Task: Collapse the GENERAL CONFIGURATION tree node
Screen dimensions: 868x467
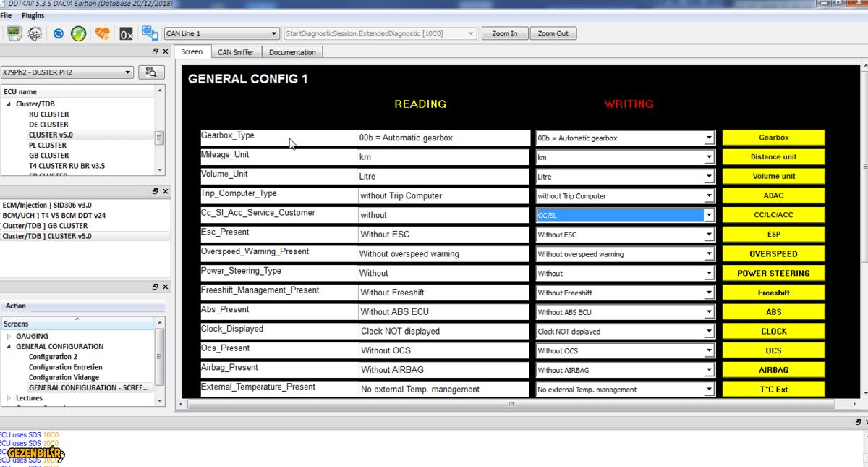Action: 9,347
